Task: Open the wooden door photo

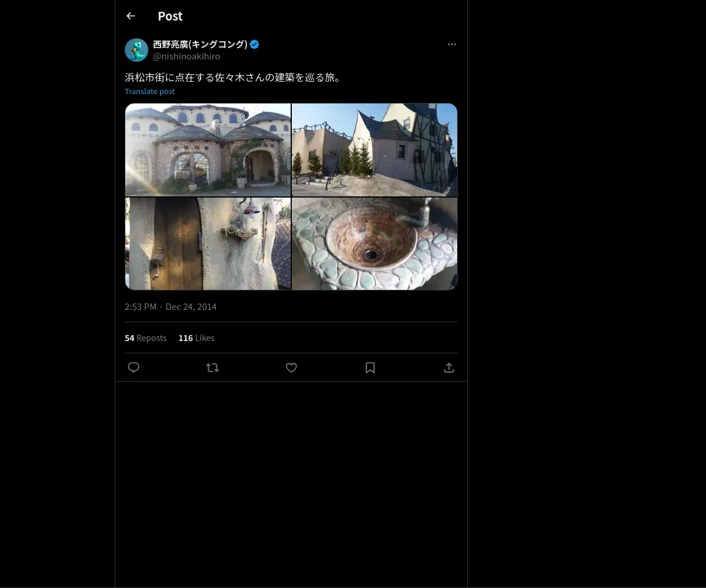Action: (x=208, y=243)
